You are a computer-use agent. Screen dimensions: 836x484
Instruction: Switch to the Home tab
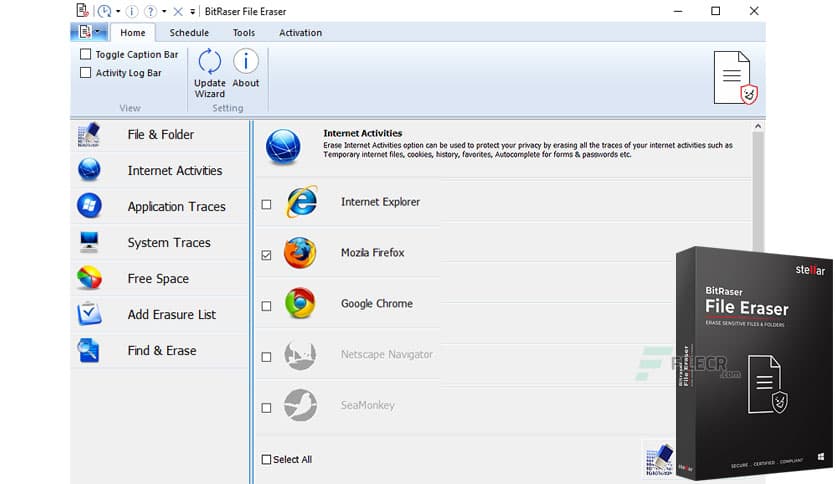click(x=133, y=33)
